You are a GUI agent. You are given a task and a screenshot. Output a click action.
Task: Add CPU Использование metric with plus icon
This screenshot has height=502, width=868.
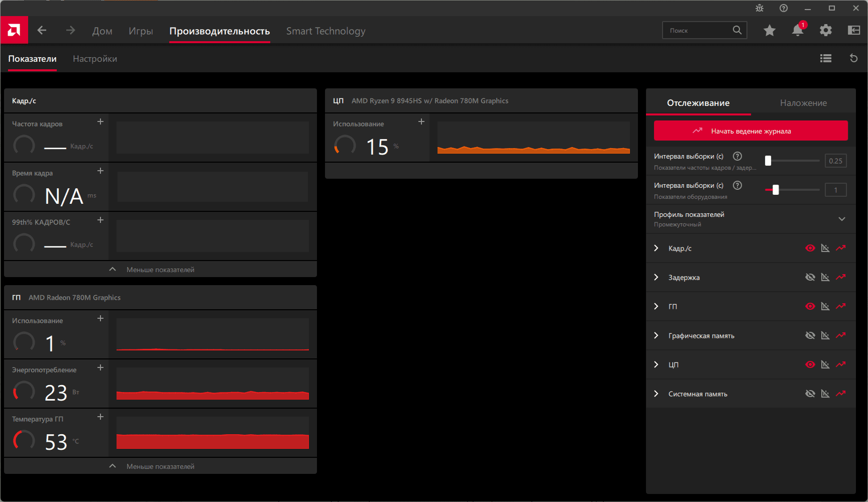[421, 121]
